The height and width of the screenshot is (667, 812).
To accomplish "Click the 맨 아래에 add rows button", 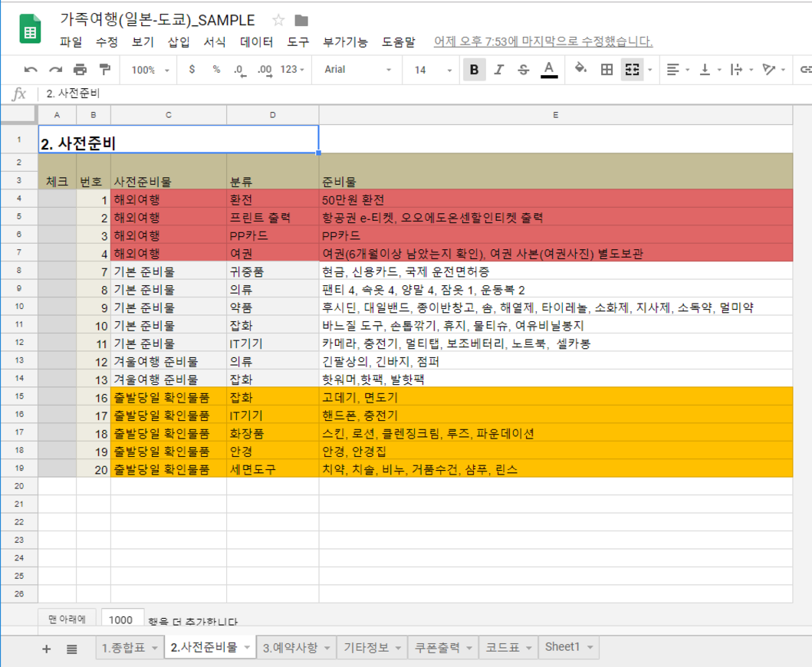I will click(67, 619).
